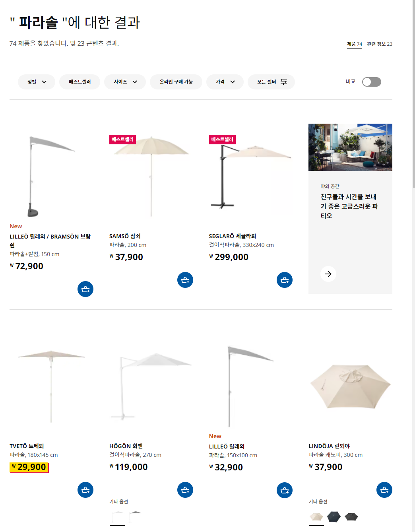Open the patio article arrow button
This screenshot has height=532, width=415.
pos(328,274)
